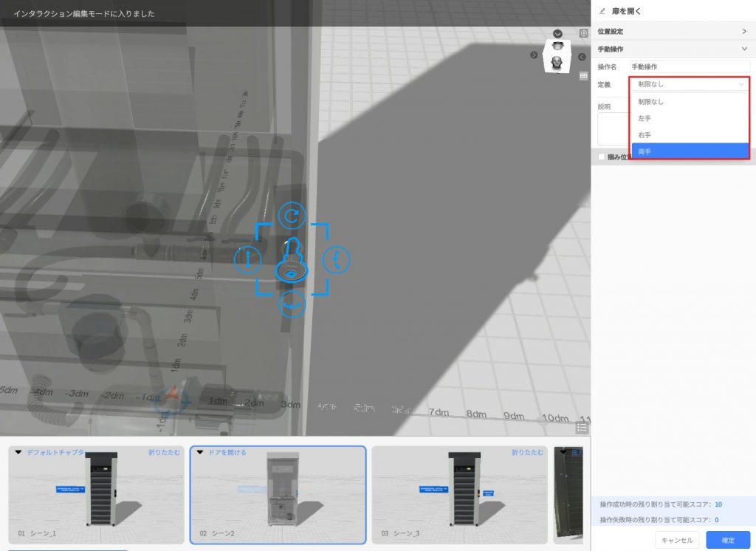
Task: Click the grid icon below the view cube
Action: pyautogui.click(x=583, y=75)
